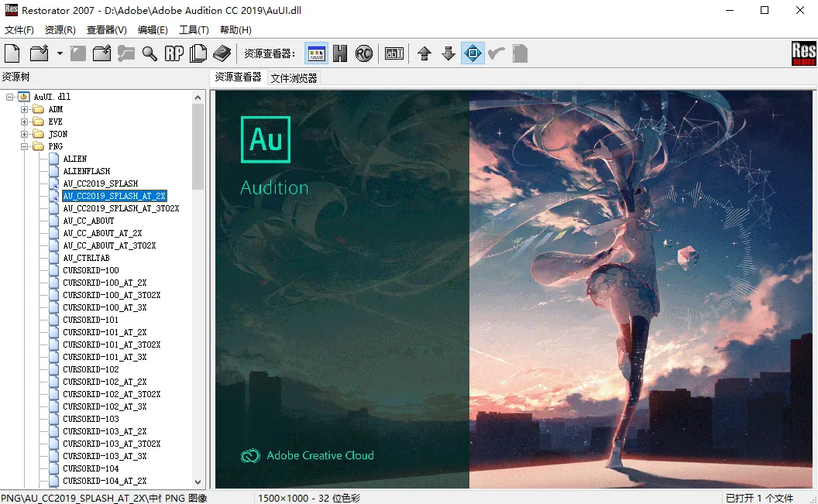The width and height of the screenshot is (818, 504).
Task: Select CURSORID-100_AT_3X resource
Action: [x=105, y=307]
